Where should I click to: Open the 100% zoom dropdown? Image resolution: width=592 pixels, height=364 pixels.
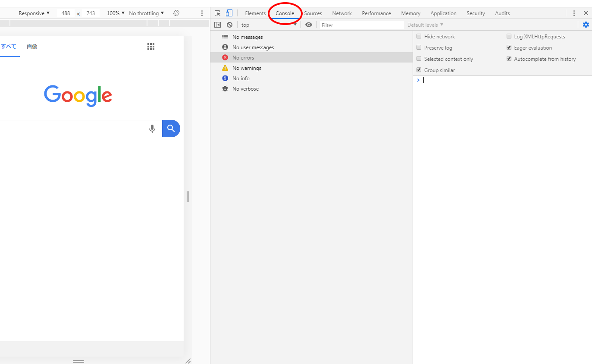(116, 13)
